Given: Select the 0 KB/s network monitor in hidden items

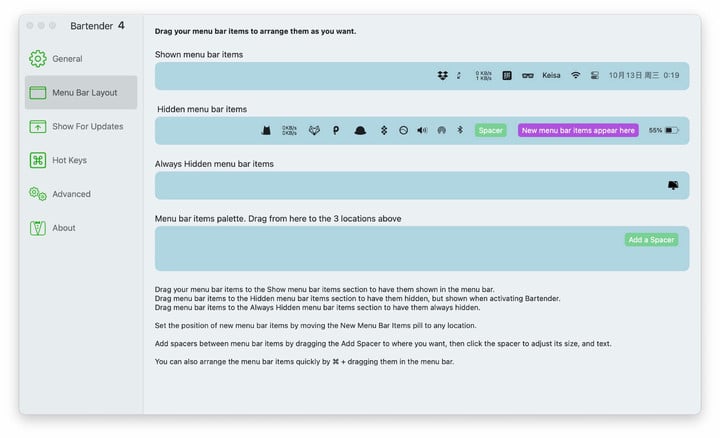Looking at the screenshot, I should [x=289, y=130].
